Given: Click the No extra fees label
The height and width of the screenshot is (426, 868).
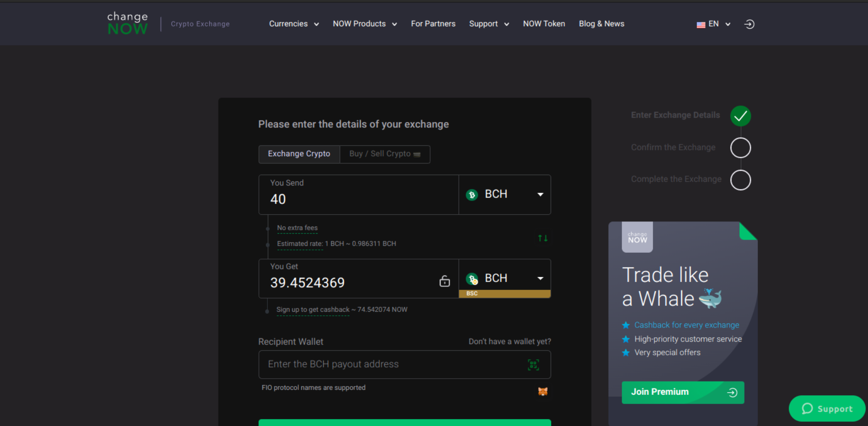Looking at the screenshot, I should pos(297,228).
